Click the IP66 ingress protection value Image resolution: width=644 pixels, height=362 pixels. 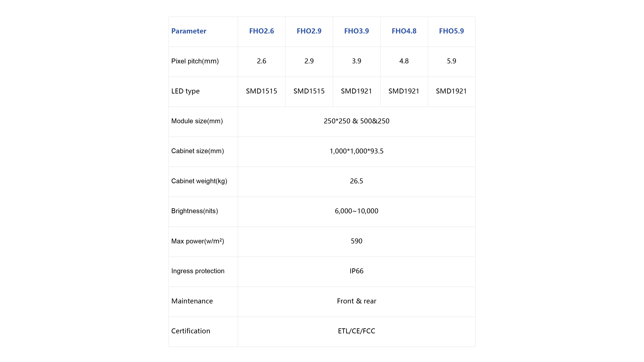tap(356, 271)
